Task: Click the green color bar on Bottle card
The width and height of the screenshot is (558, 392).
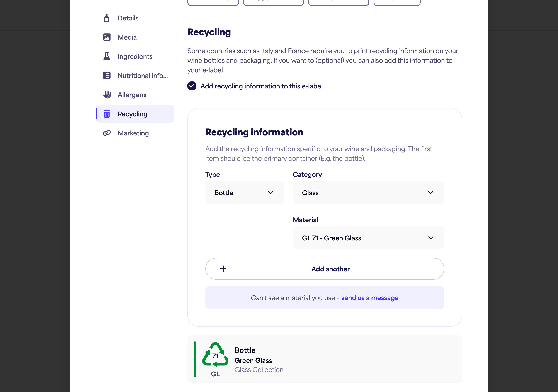Action: pos(195,359)
